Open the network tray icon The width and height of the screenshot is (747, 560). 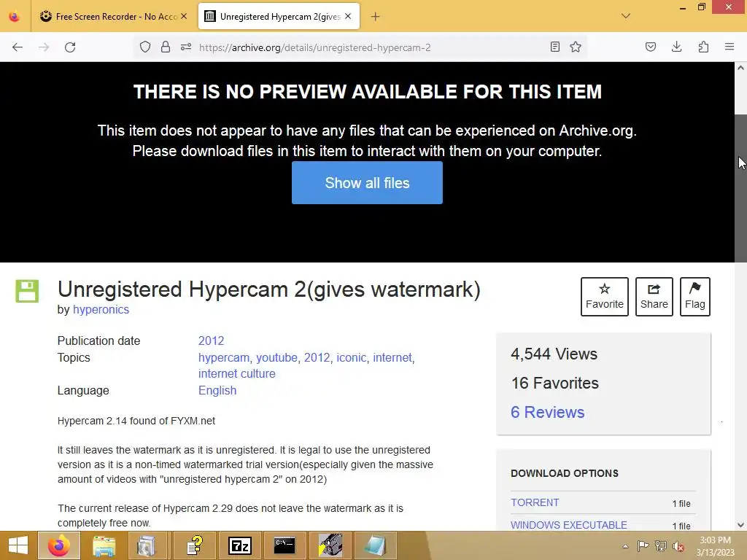(x=661, y=545)
